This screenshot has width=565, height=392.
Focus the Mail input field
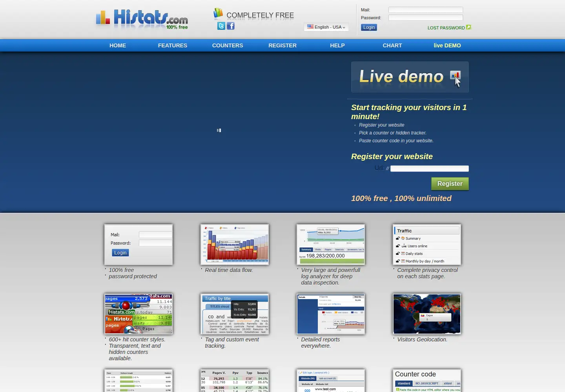[x=426, y=10]
